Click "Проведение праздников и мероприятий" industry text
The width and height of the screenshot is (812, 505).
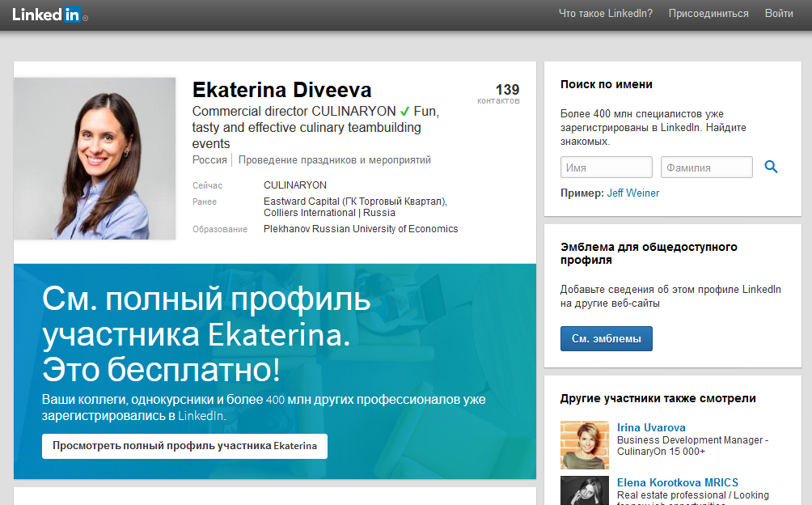point(335,160)
